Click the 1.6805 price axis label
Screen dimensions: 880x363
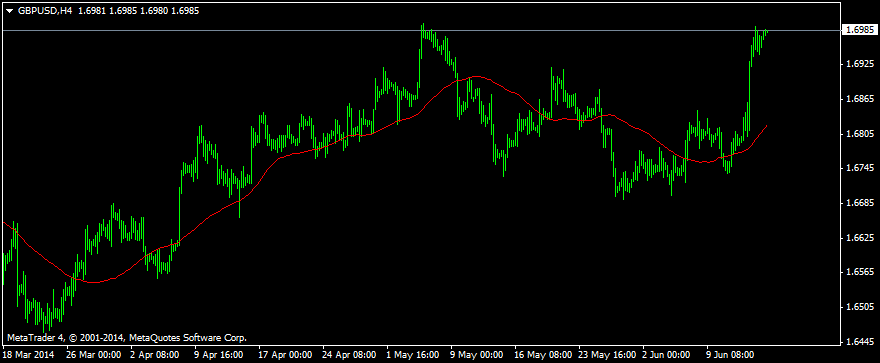coord(859,134)
